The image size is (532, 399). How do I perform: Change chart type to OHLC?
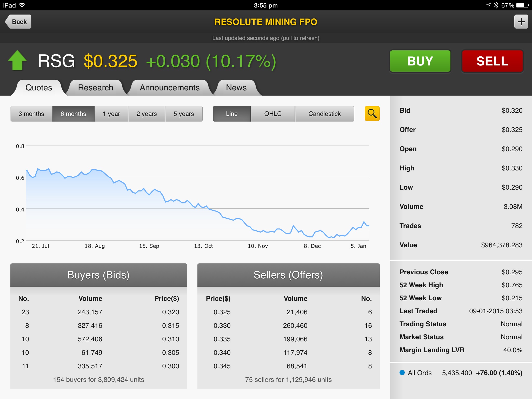[273, 114]
